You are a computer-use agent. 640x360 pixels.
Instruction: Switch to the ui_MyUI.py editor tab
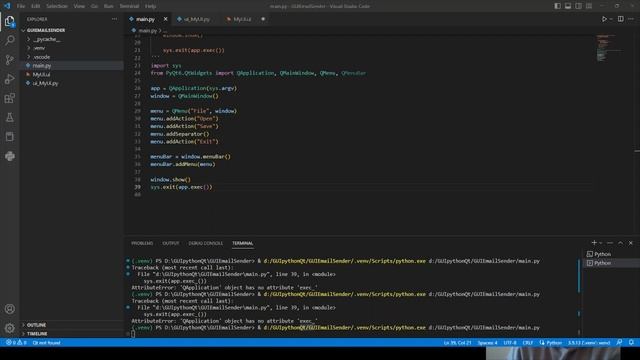click(196, 19)
